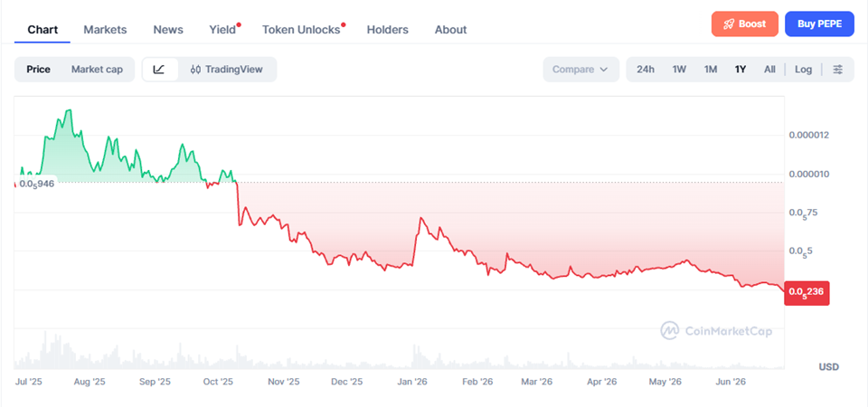Set time range to All
Image resolution: width=868 pixels, height=407 pixels.
point(769,70)
